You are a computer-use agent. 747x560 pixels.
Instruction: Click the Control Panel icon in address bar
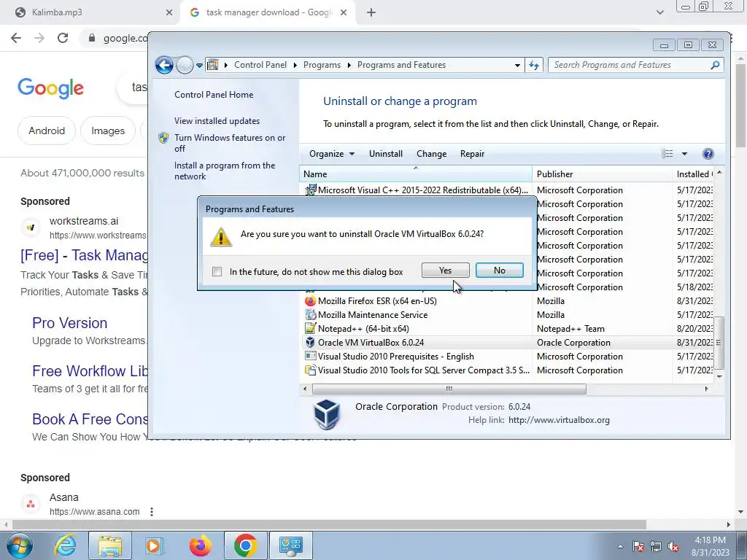pyautogui.click(x=213, y=65)
